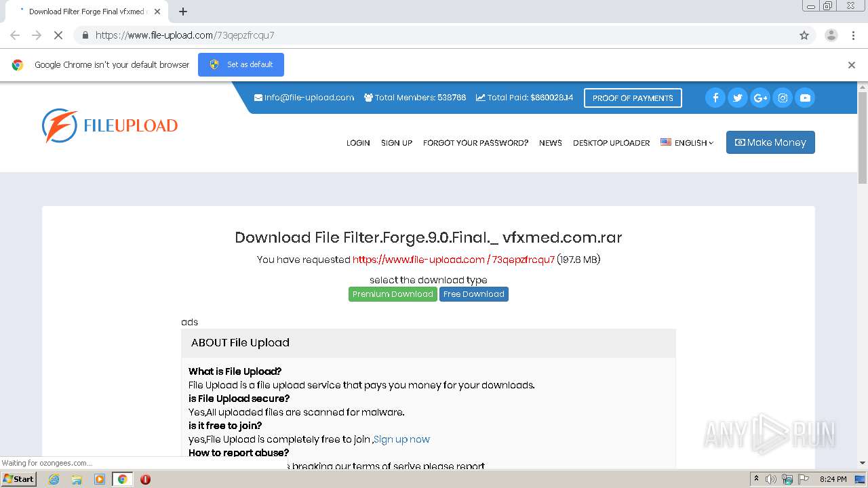
Task: Click the "is File Upload secure?" question
Action: click(x=239, y=399)
